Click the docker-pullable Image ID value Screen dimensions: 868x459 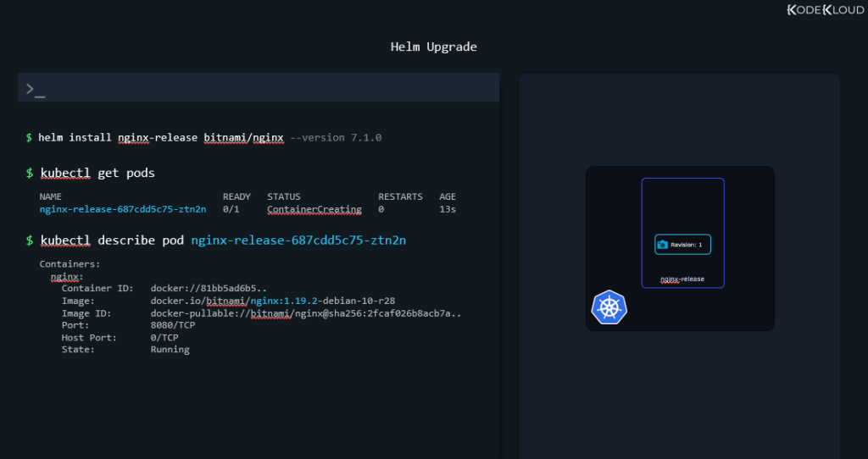(305, 313)
